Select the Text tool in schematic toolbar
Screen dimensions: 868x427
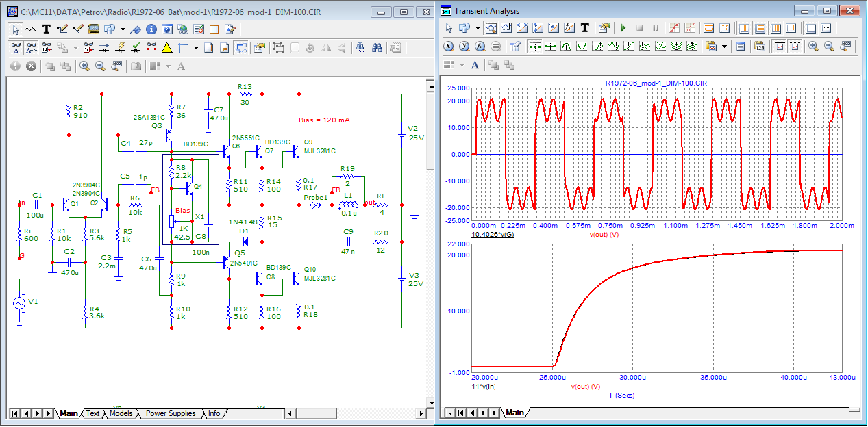coord(47,29)
